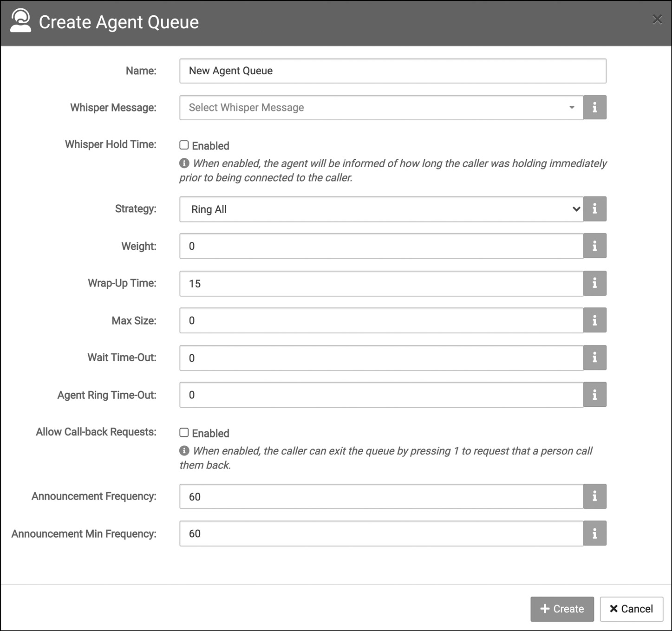Click the Announcement Min Frequency info icon
672x631 pixels.
[x=595, y=533]
